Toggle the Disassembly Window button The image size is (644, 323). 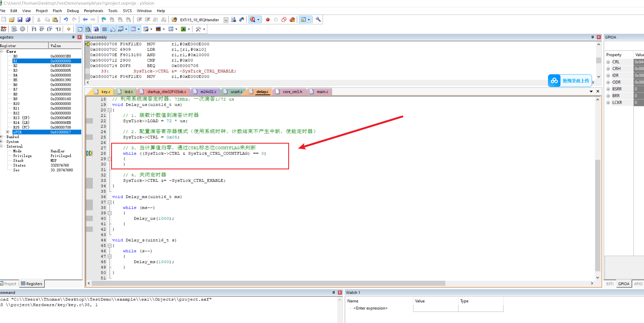[88, 29]
